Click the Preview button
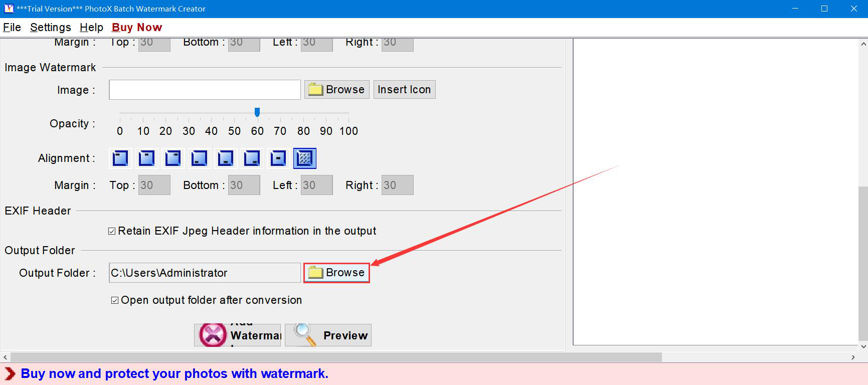This screenshot has height=385, width=868. [x=328, y=335]
